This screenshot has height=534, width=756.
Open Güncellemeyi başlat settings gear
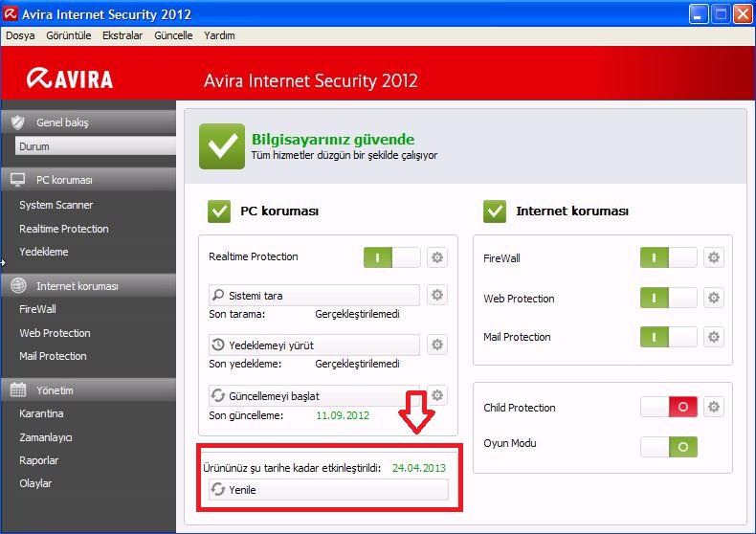click(x=436, y=395)
